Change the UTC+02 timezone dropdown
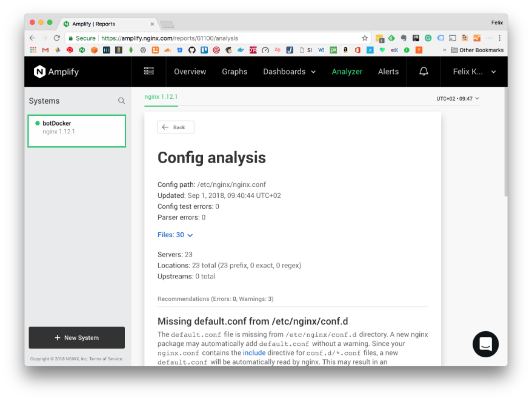532x401 pixels. coord(457,98)
